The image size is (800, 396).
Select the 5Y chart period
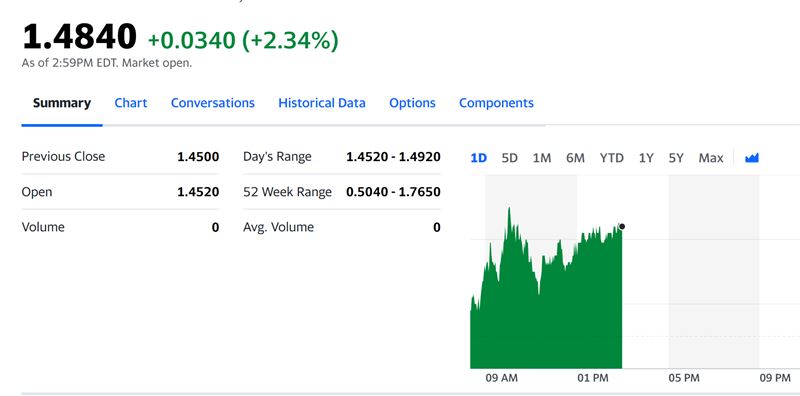click(676, 158)
